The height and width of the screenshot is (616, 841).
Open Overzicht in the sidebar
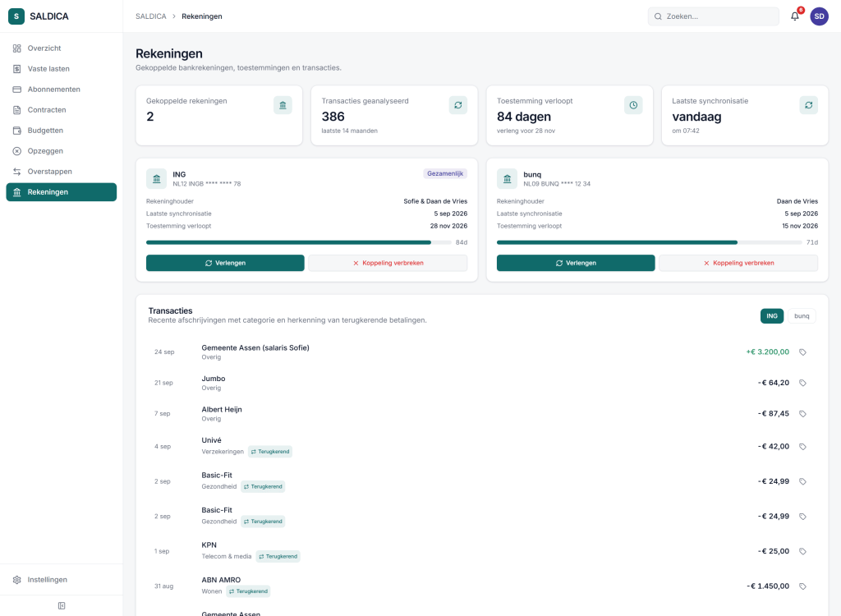61,48
